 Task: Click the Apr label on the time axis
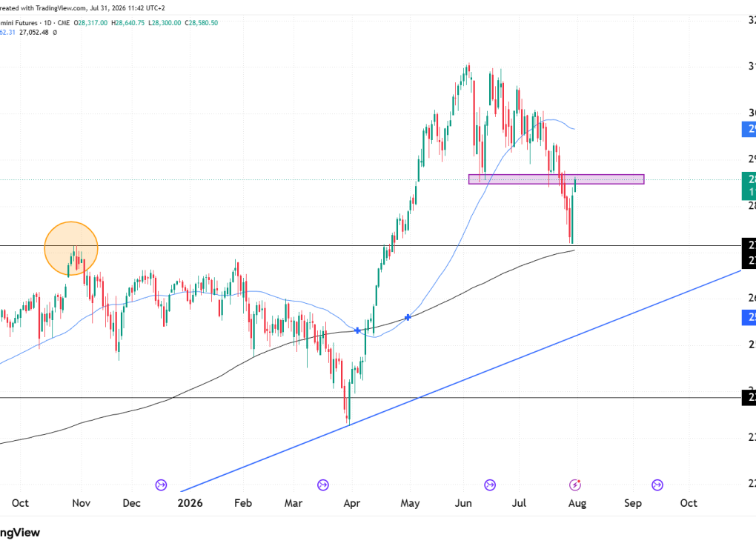coord(351,503)
